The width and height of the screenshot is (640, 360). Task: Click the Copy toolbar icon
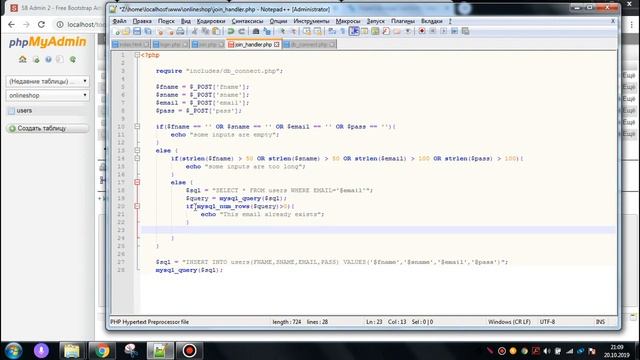(205, 31)
